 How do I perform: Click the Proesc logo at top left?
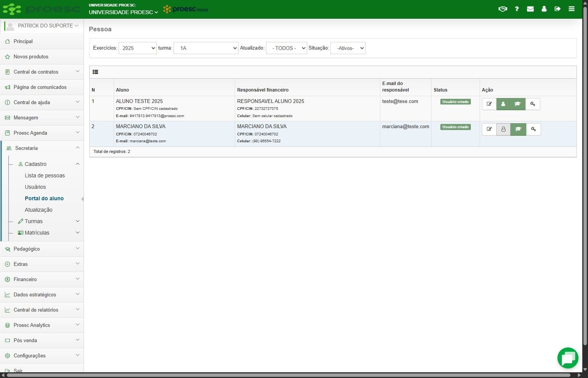pos(42,9)
